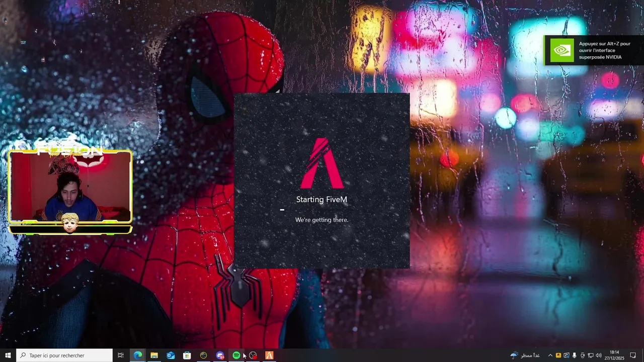Image resolution: width=644 pixels, height=362 pixels.
Task: Open network settings tray icon
Action: [x=591, y=355]
